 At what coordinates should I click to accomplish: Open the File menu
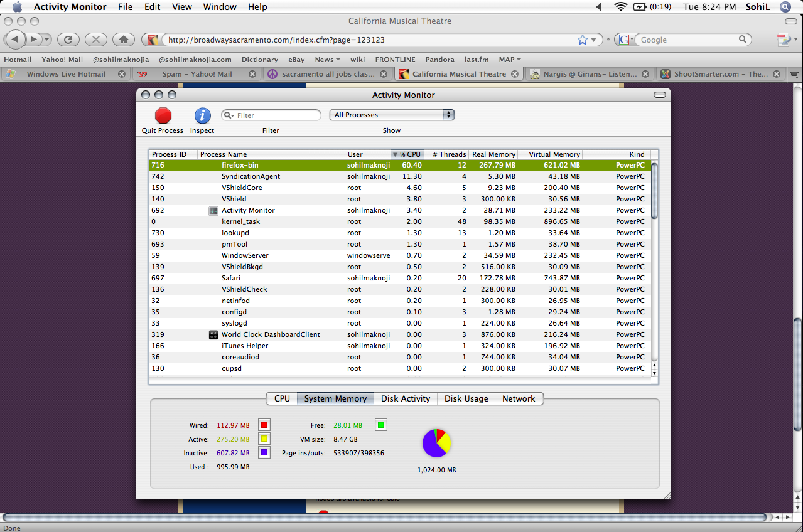pyautogui.click(x=126, y=7)
